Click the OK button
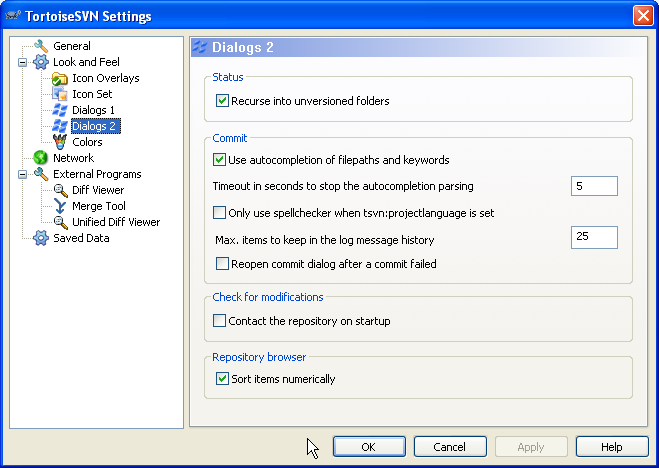659x468 pixels. 369,447
